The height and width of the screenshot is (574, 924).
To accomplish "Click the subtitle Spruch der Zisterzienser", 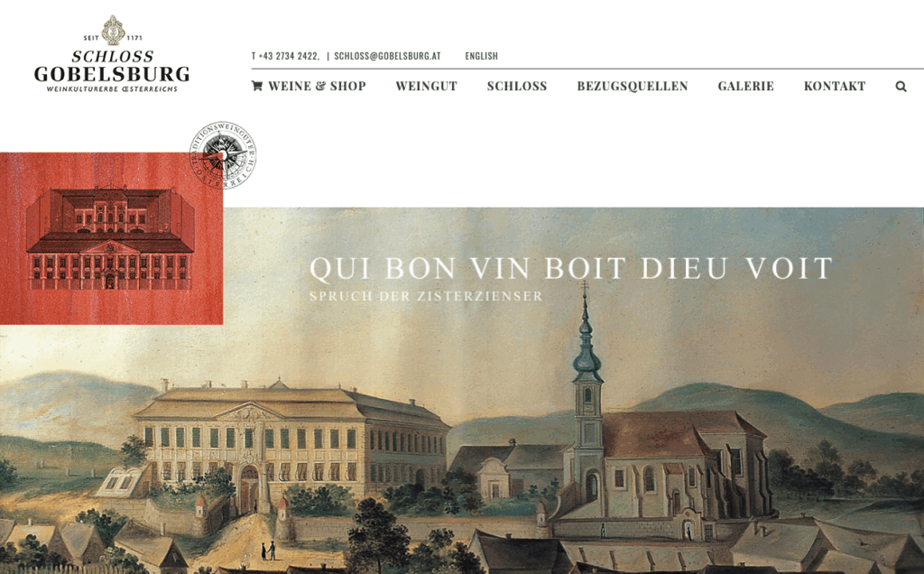I will pyautogui.click(x=426, y=296).
